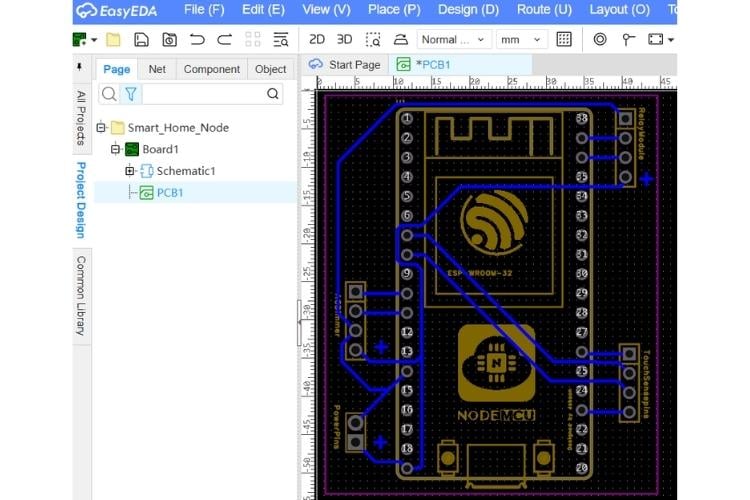Click the save-all snapshot icon

pos(169,40)
